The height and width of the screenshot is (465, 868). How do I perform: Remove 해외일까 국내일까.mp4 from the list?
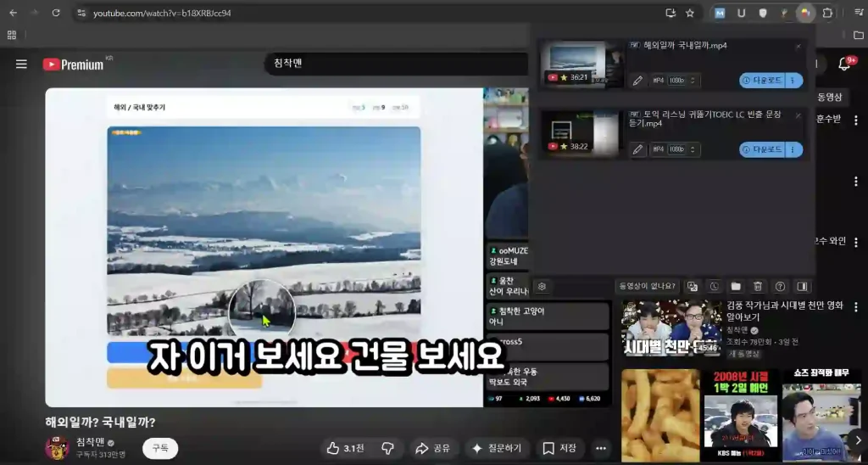coord(798,47)
